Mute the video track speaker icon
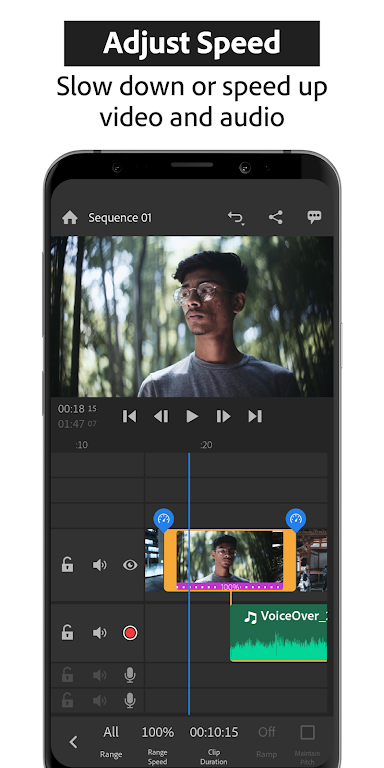The width and height of the screenshot is (384, 768). pos(99,565)
